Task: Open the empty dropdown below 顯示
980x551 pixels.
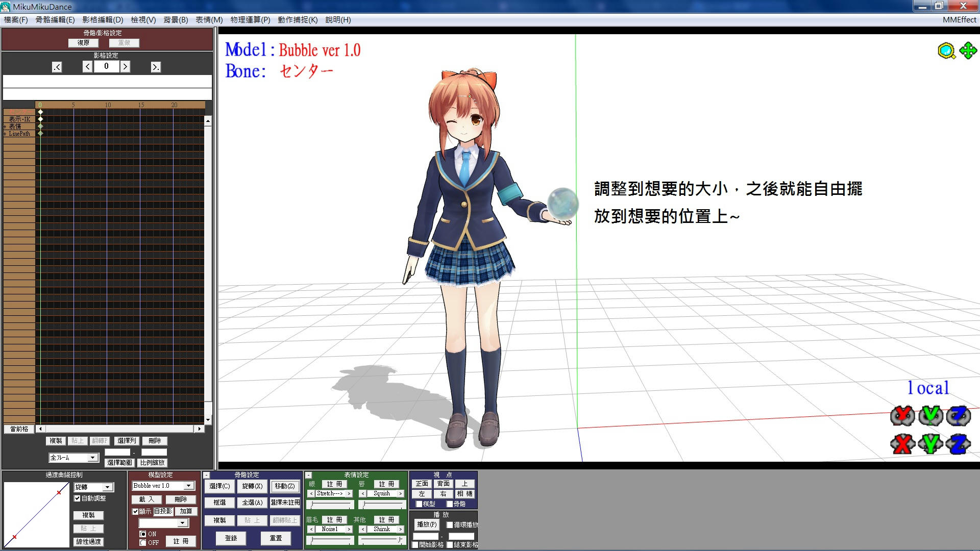Action: 182,523
